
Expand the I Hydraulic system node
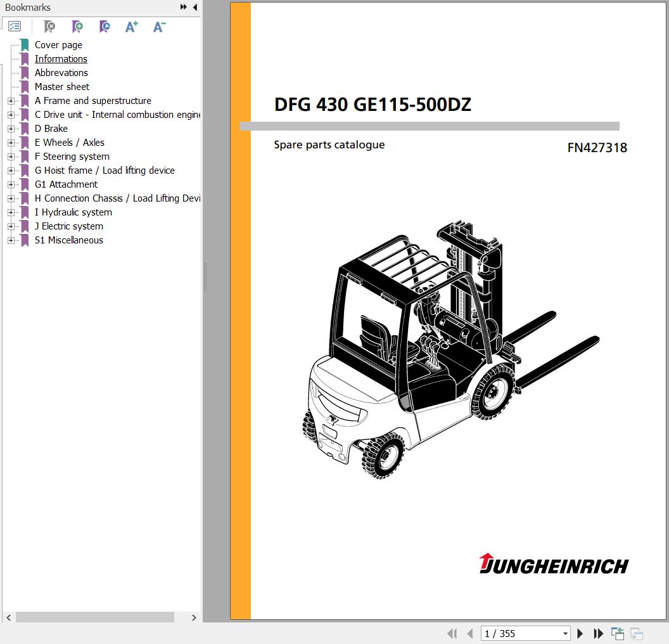tap(11, 212)
